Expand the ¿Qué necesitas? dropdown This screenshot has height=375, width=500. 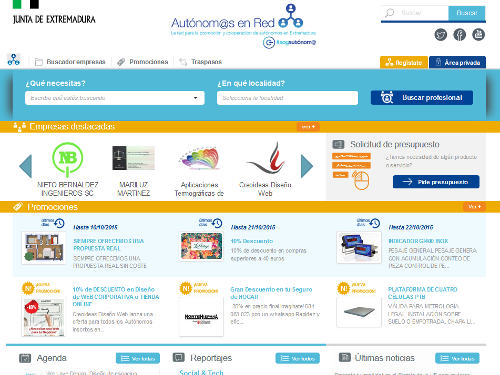[115, 98]
